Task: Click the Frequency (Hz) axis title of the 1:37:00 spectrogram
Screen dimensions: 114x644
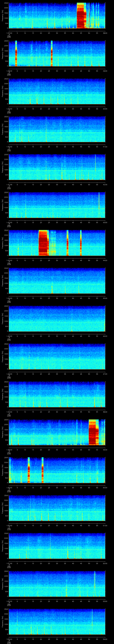Action: tap(3, 16)
